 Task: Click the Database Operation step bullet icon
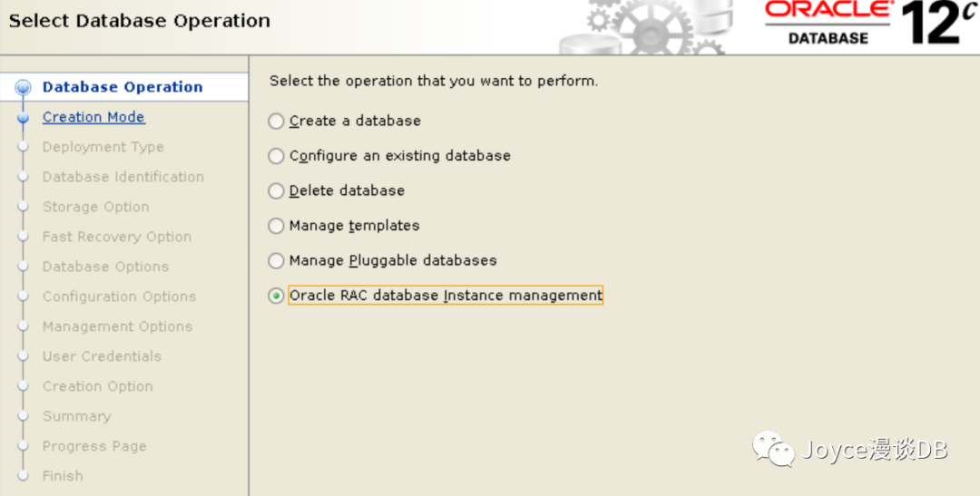click(x=24, y=88)
